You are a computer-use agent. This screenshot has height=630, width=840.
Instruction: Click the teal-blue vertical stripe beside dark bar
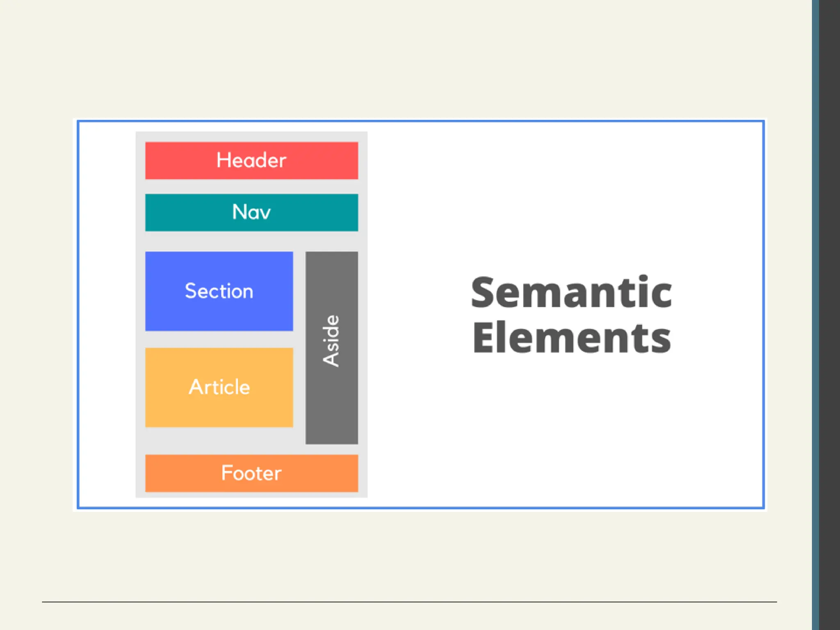coord(815,315)
